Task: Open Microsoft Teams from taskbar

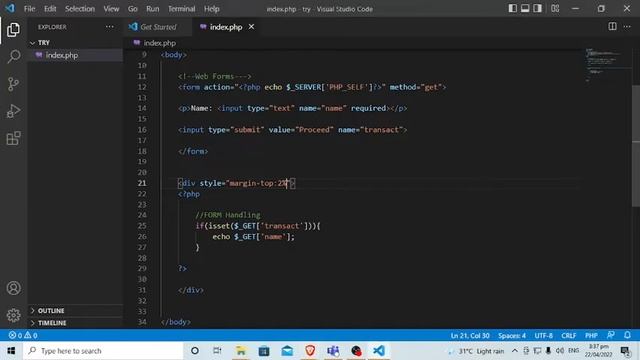Action: 333,351
